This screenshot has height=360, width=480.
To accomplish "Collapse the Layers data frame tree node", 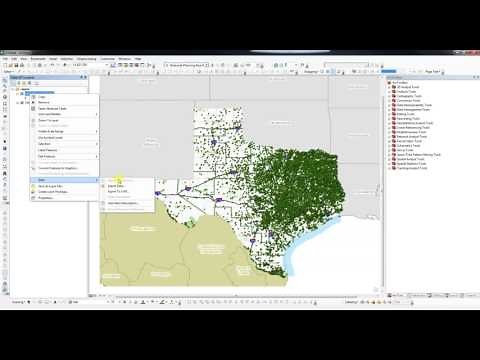I will tap(13, 89).
